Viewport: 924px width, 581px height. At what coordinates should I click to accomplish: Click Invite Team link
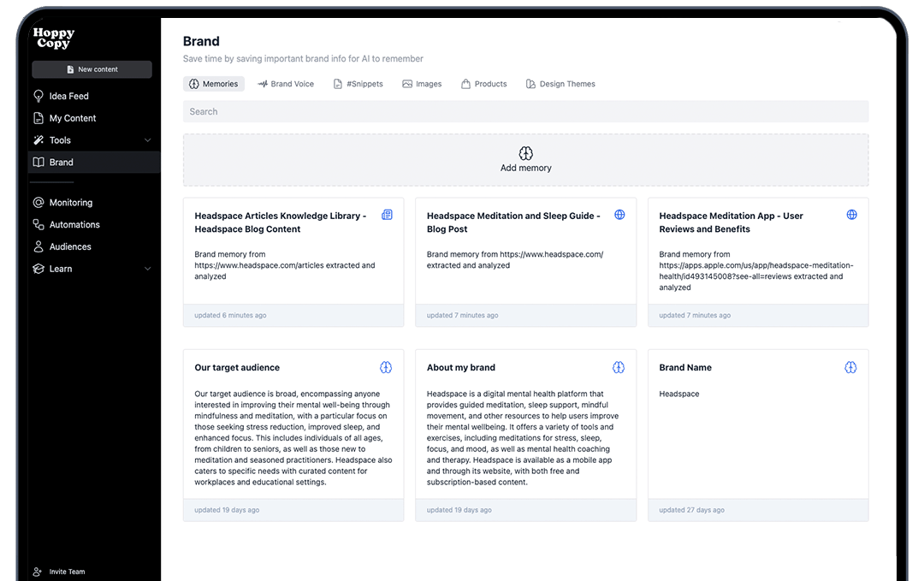[68, 572]
